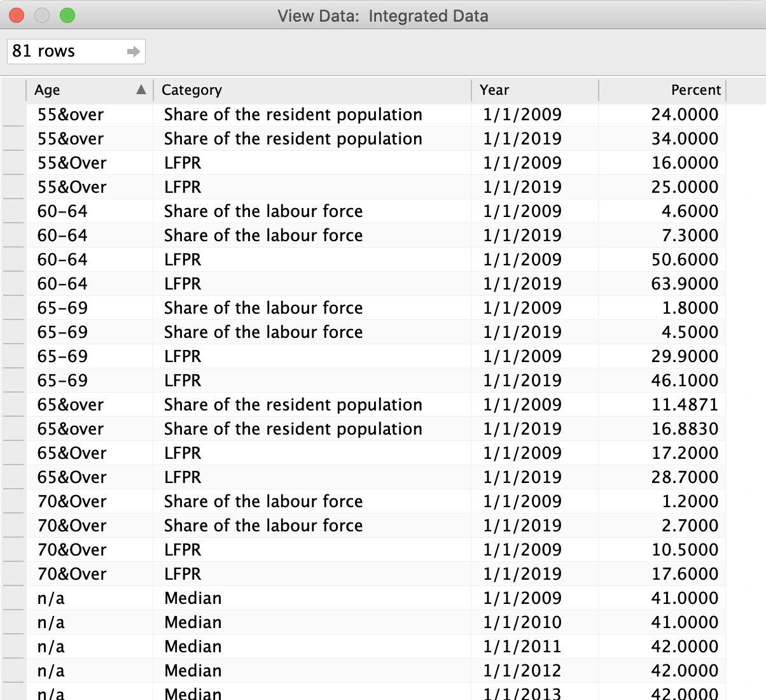Select the 65&over 16.8830 share row
The image size is (766, 700).
tap(254, 428)
